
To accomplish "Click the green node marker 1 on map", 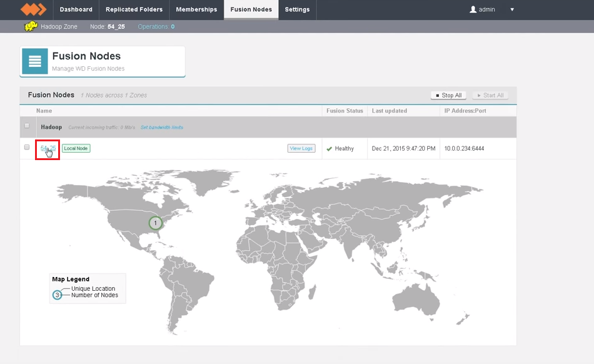I will point(155,223).
